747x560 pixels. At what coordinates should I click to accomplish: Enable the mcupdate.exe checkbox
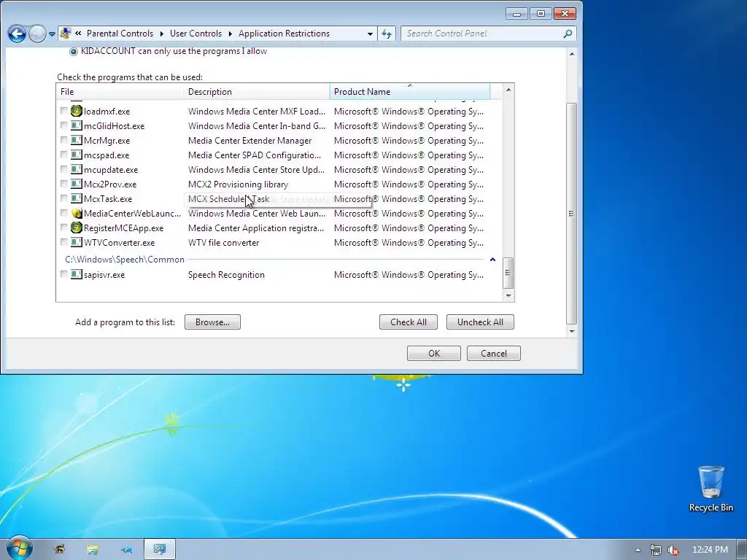pyautogui.click(x=64, y=169)
